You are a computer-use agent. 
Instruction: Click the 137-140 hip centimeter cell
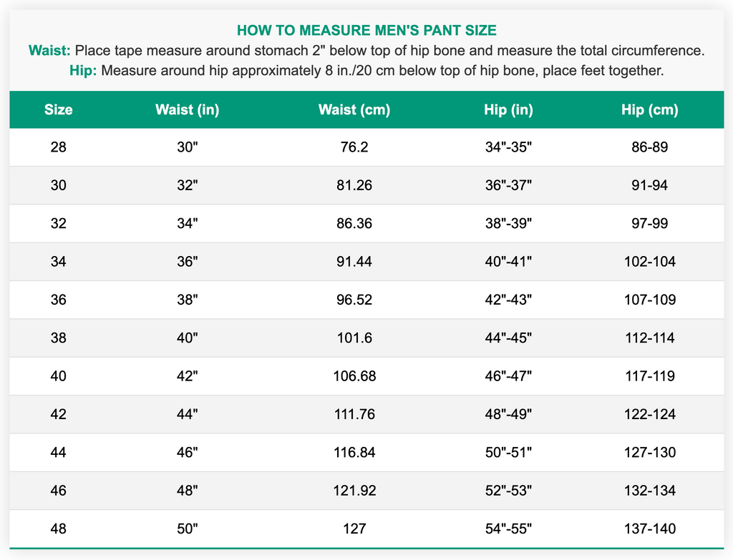(650, 529)
